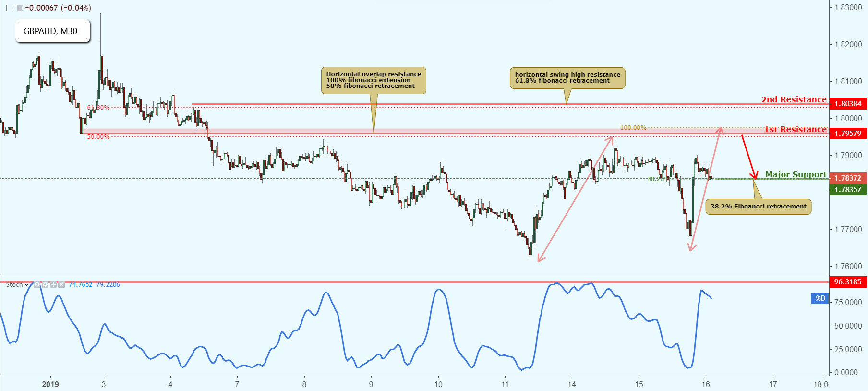Click the 1.81000 price axis label
This screenshot has height=391, width=868.
tap(848, 81)
